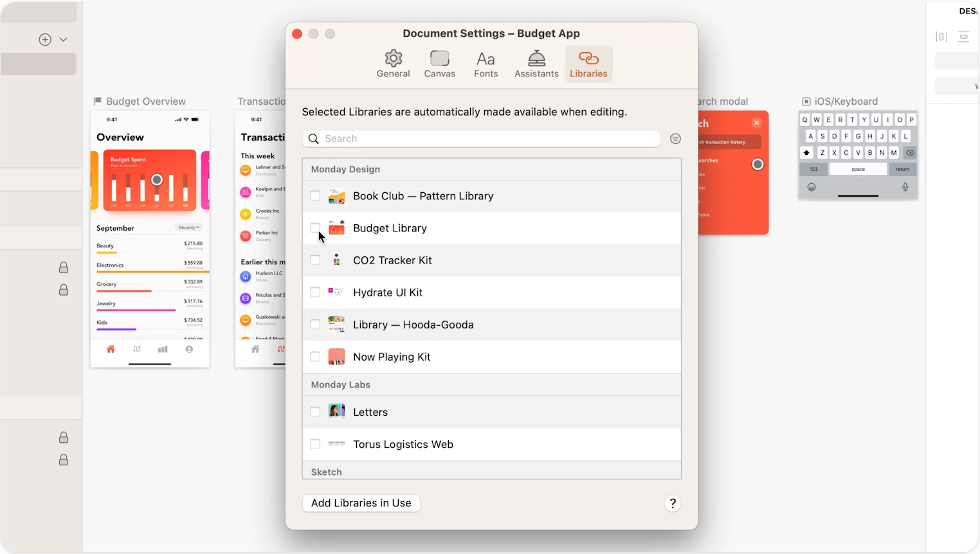Image resolution: width=980 pixels, height=554 pixels.
Task: Select the Budget Overview artboard title
Action: pyautogui.click(x=145, y=102)
